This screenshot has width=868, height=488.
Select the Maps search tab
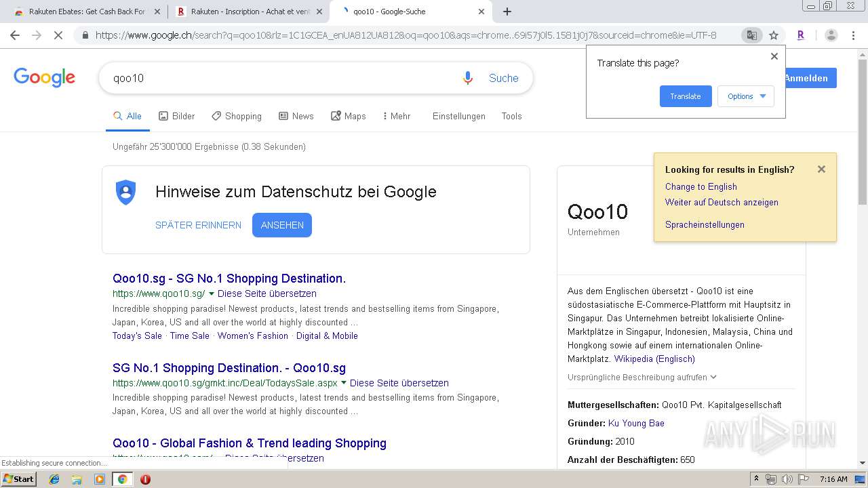click(348, 117)
